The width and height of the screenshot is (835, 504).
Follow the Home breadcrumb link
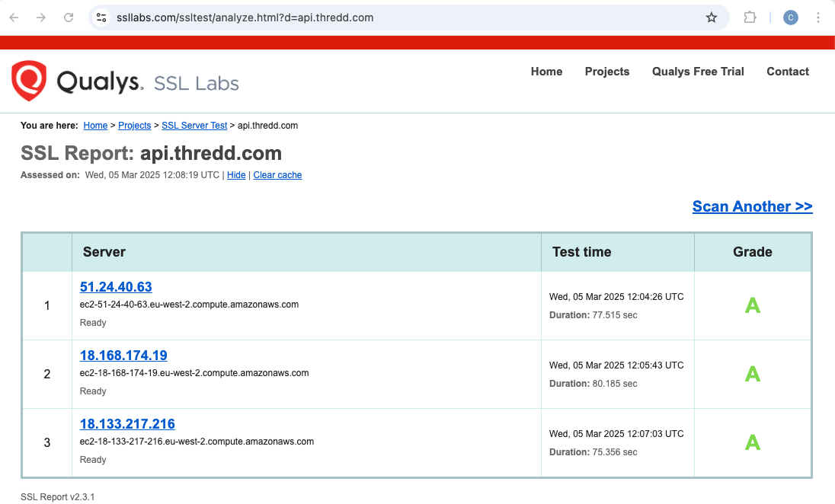click(x=95, y=126)
